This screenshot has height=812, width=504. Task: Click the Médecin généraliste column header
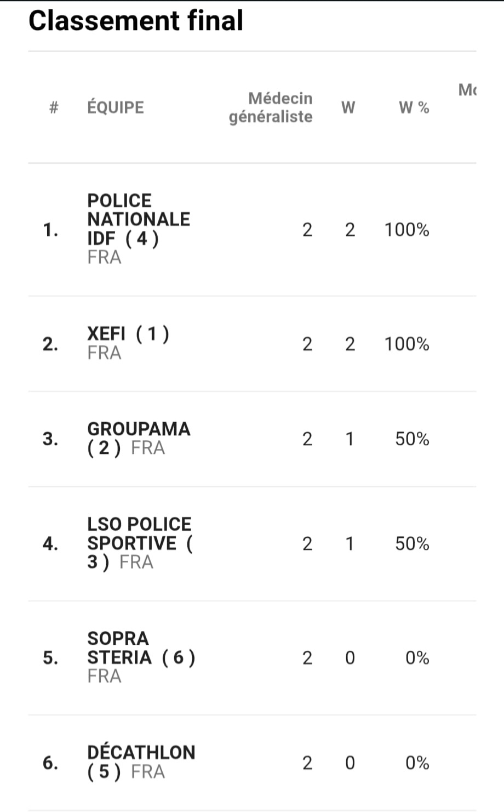pyautogui.click(x=271, y=107)
